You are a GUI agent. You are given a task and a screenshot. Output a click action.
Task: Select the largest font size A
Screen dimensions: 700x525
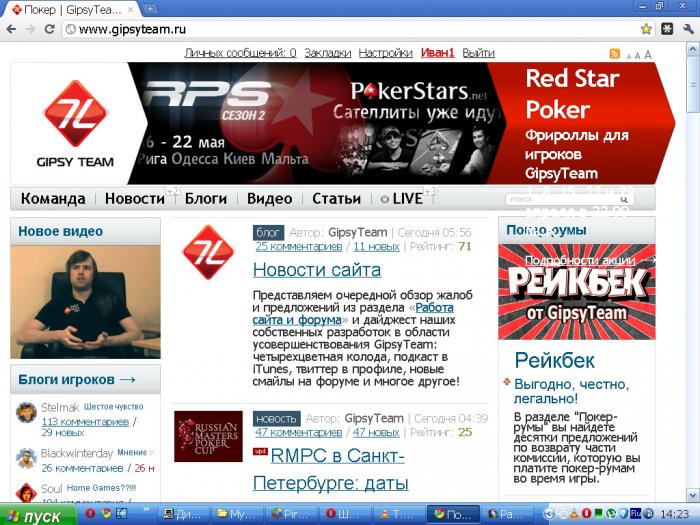(647, 54)
